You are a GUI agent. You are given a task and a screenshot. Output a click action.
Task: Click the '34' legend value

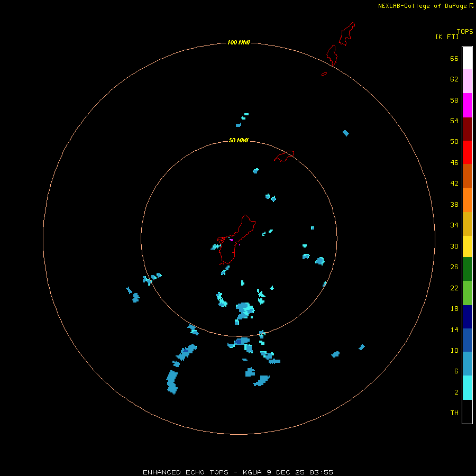tap(454, 225)
